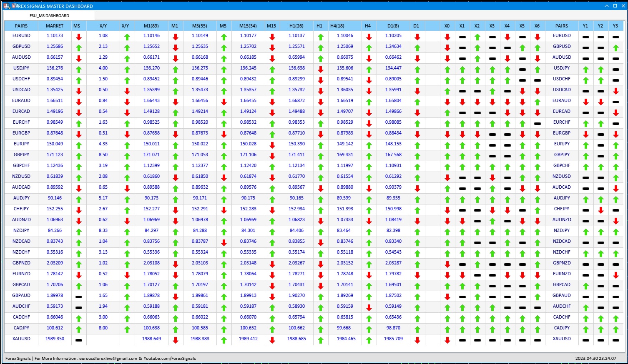The image size is (628, 364).
Task: Click XAUUSD red M1 down arrow
Action: pos(176,340)
